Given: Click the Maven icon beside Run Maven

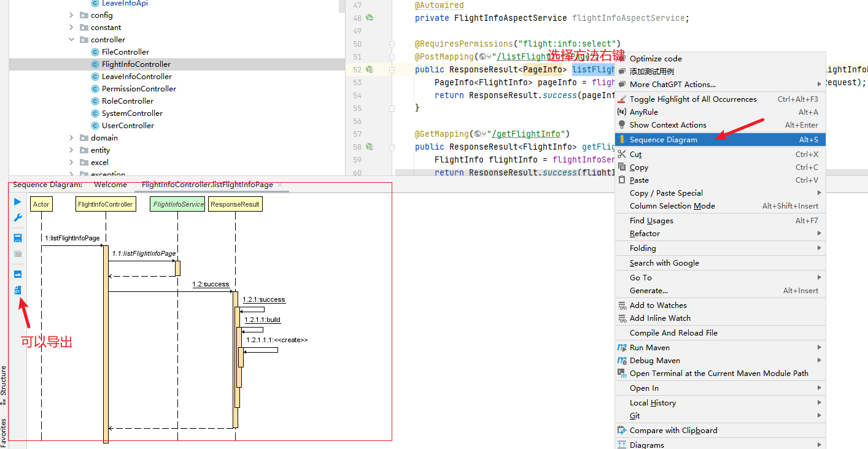Looking at the screenshot, I should pyautogui.click(x=622, y=348).
